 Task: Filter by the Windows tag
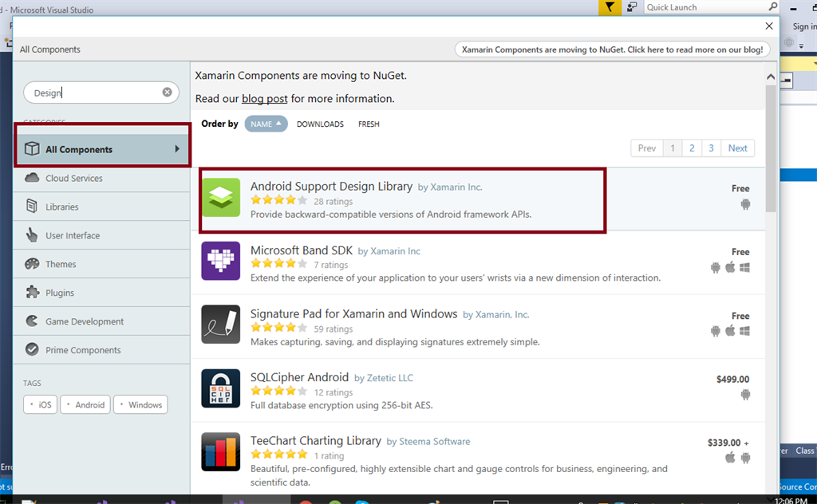pyautogui.click(x=140, y=404)
